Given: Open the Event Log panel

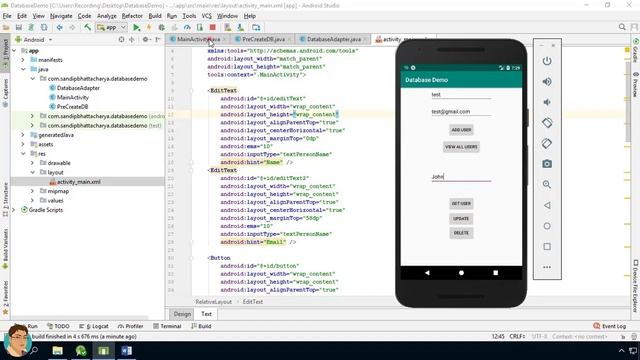Looking at the screenshot, I should (609, 326).
